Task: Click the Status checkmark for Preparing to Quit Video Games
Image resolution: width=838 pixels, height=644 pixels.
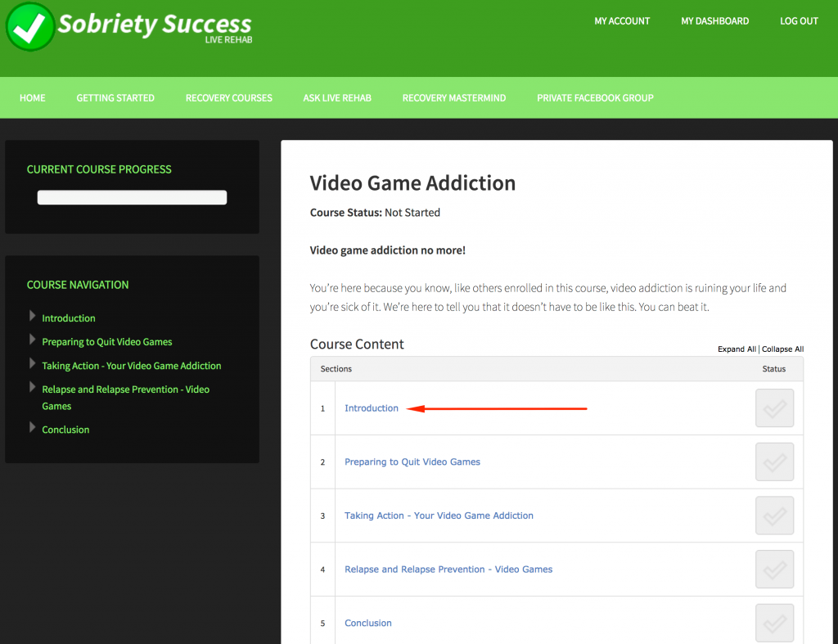Action: coord(774,462)
